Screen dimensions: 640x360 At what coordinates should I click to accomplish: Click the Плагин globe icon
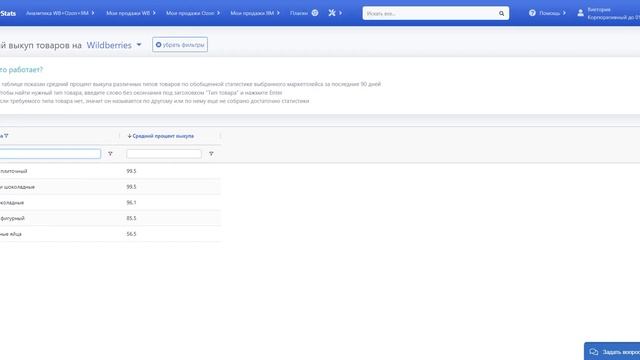(315, 13)
